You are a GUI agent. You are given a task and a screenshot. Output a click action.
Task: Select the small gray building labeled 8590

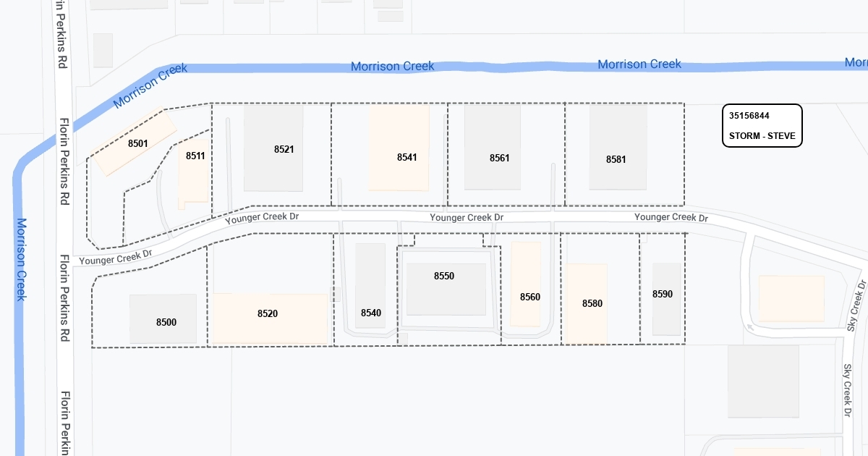(663, 294)
